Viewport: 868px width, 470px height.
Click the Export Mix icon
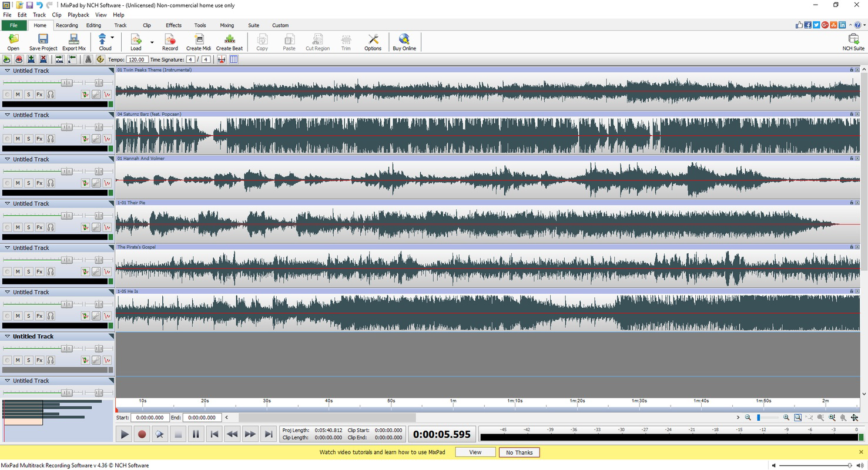click(x=74, y=42)
